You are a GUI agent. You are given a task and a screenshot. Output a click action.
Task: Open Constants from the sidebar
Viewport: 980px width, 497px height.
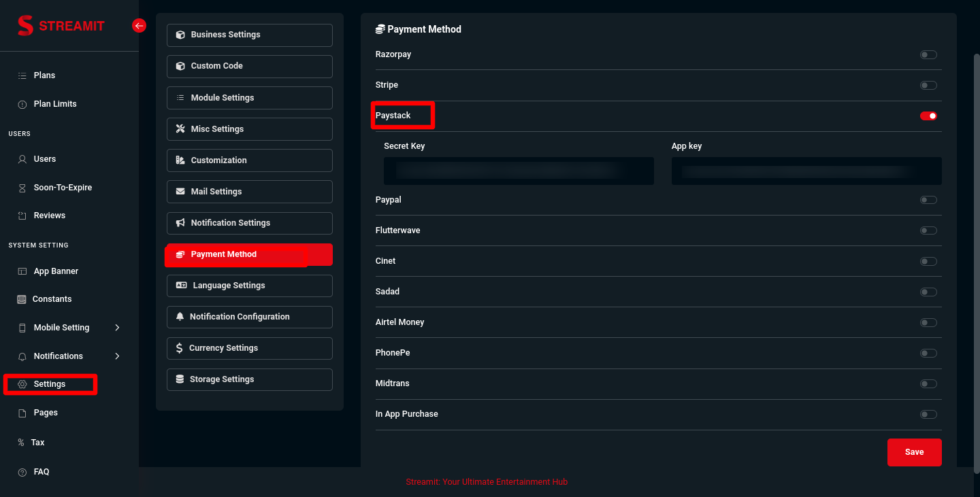pos(52,299)
